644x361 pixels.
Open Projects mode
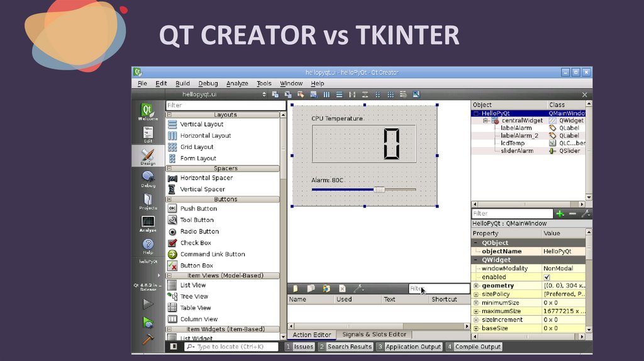(x=148, y=201)
